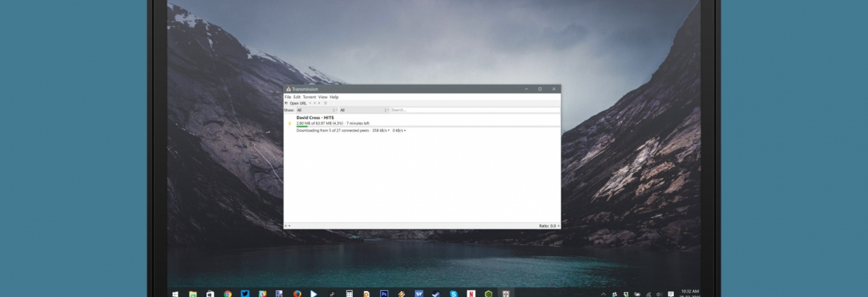Expand the first Show filter dropdown

click(x=317, y=110)
